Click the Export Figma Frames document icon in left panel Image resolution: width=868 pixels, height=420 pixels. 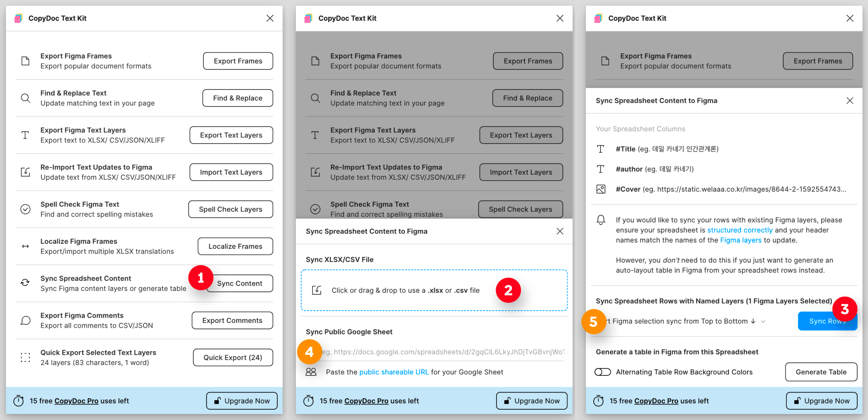(x=25, y=61)
